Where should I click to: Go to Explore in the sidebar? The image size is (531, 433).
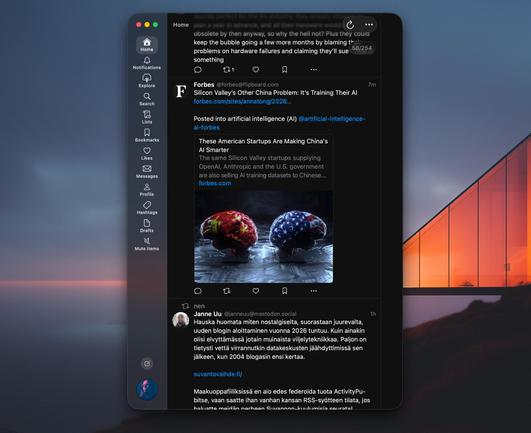(147, 81)
